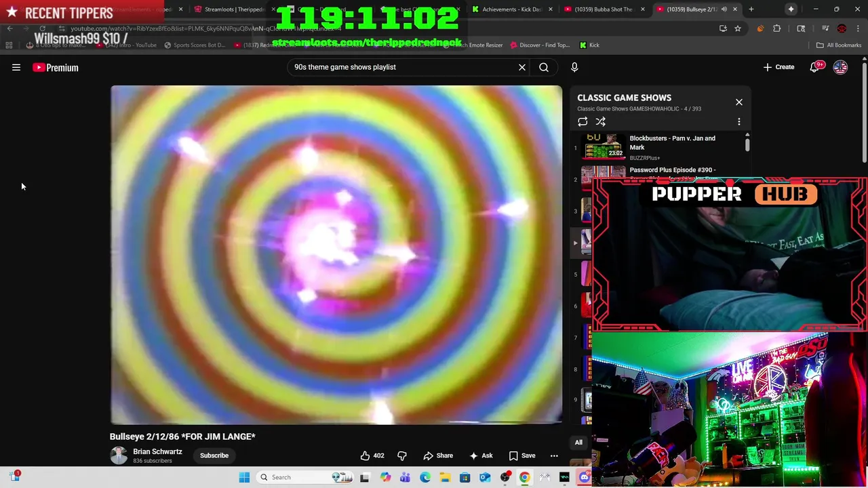Viewport: 868px width, 488px height.
Task: Open the browser extensions puzzle icon
Action: 777,28
